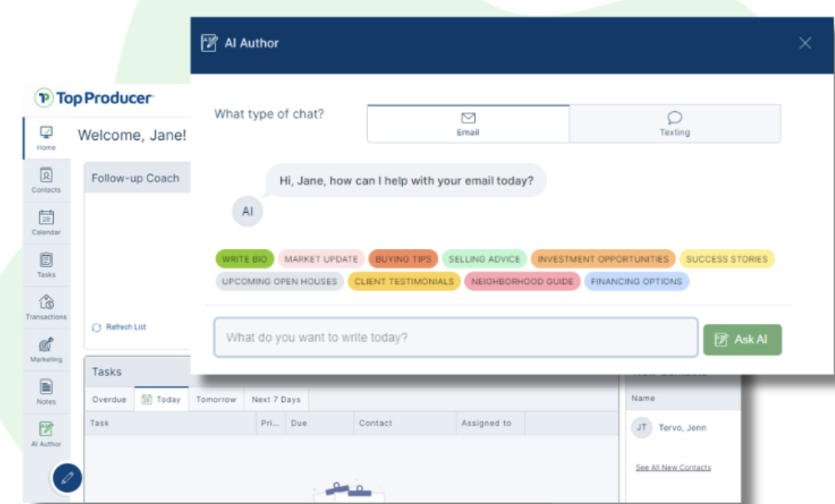Click Refresh List in Follow-up Coach

tap(120, 327)
